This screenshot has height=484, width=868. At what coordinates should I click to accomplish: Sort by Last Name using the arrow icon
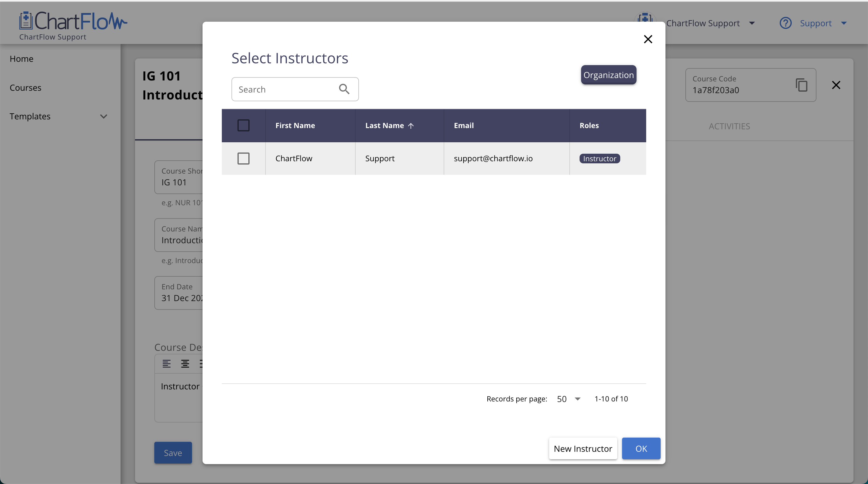(x=411, y=126)
